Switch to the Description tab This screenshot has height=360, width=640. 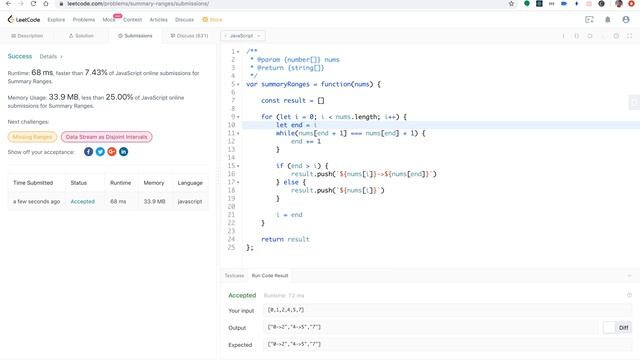tap(27, 36)
